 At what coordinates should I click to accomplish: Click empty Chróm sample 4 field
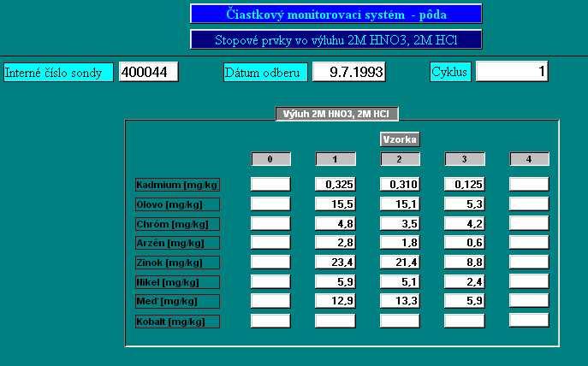(x=529, y=223)
